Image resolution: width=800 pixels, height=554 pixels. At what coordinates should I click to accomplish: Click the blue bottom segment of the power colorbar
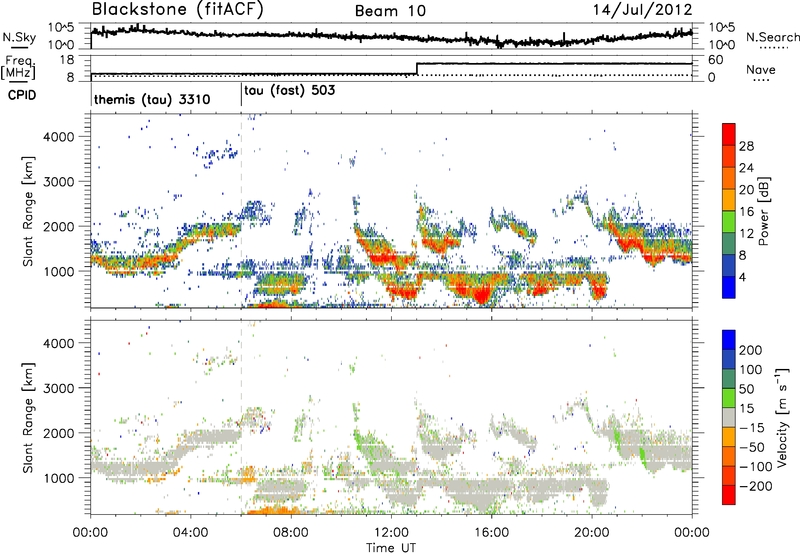(729, 287)
